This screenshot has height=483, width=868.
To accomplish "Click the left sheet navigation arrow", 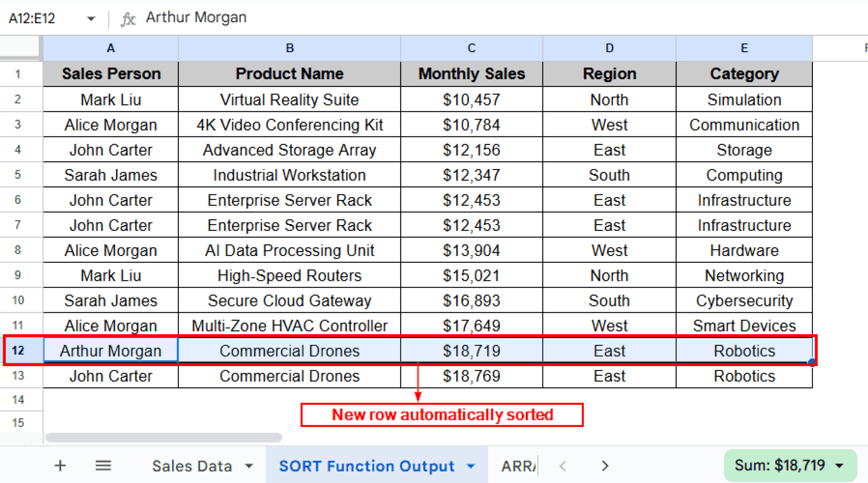I will point(562,466).
